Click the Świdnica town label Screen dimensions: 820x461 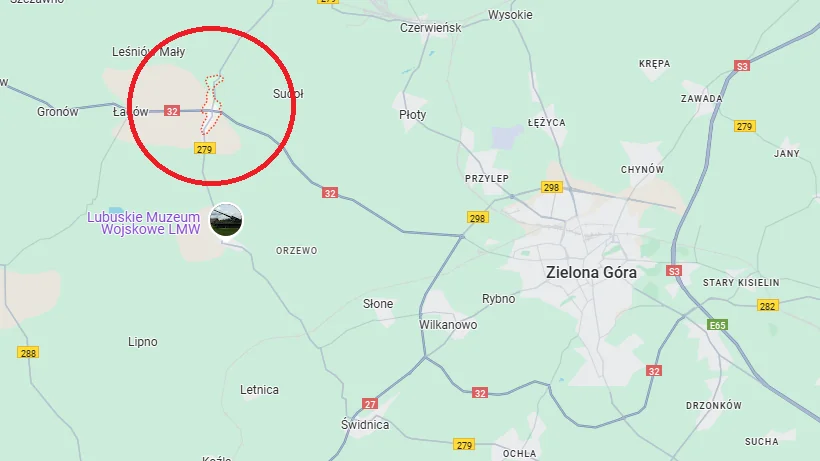365,424
